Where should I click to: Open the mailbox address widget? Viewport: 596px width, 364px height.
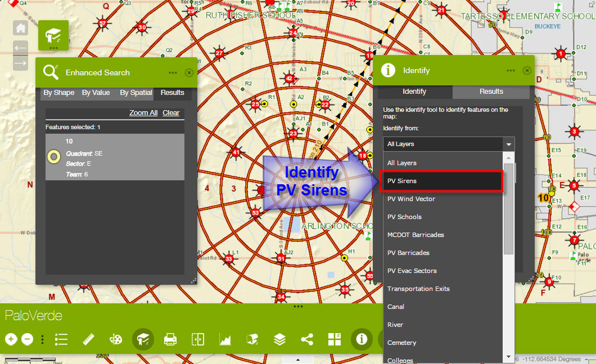[252, 339]
